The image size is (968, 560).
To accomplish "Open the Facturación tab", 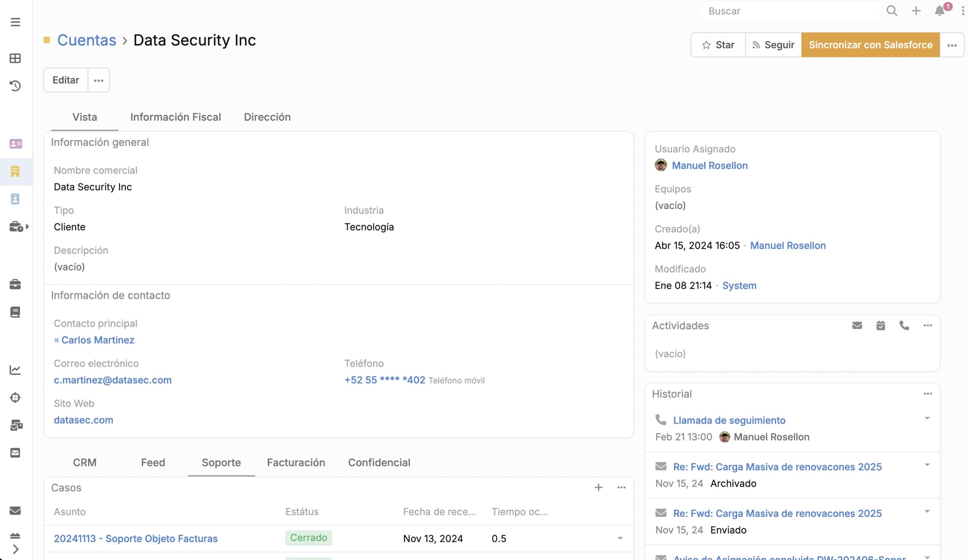I will tap(296, 463).
